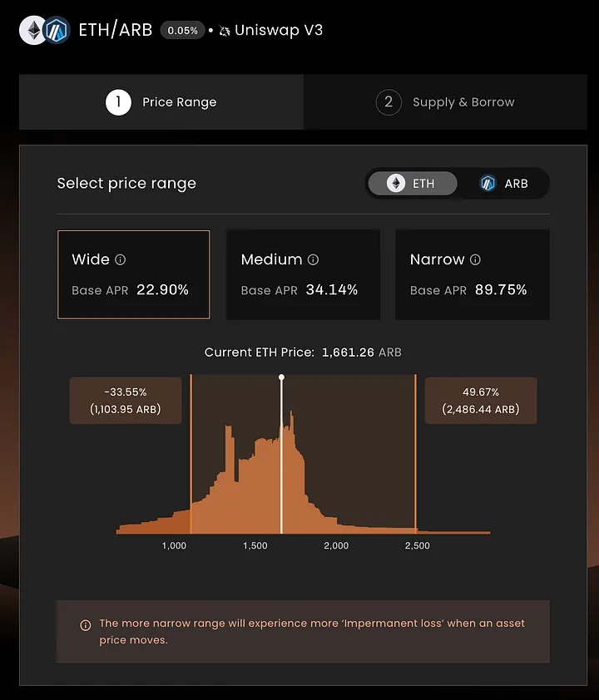The height and width of the screenshot is (700, 599).
Task: Switch price denomination to ARB
Action: 503,184
